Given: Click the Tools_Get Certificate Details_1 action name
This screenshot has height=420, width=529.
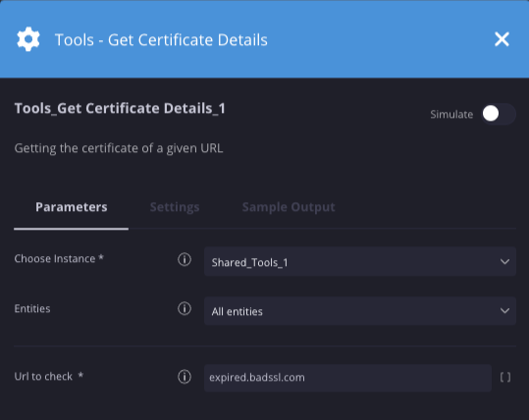Looking at the screenshot, I should coord(120,108).
